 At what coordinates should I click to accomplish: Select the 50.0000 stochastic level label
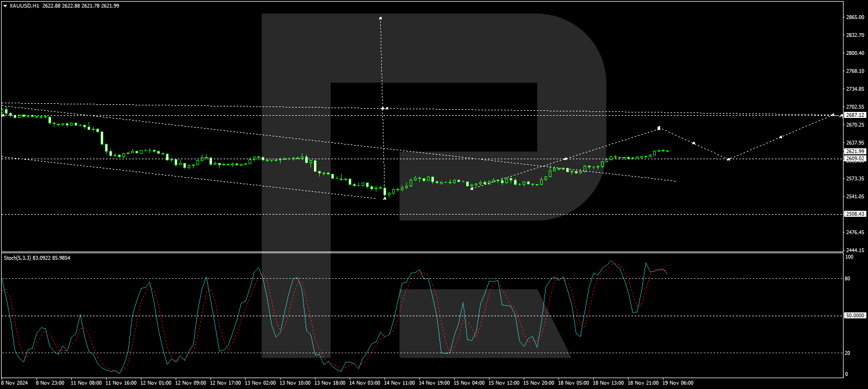(855, 316)
